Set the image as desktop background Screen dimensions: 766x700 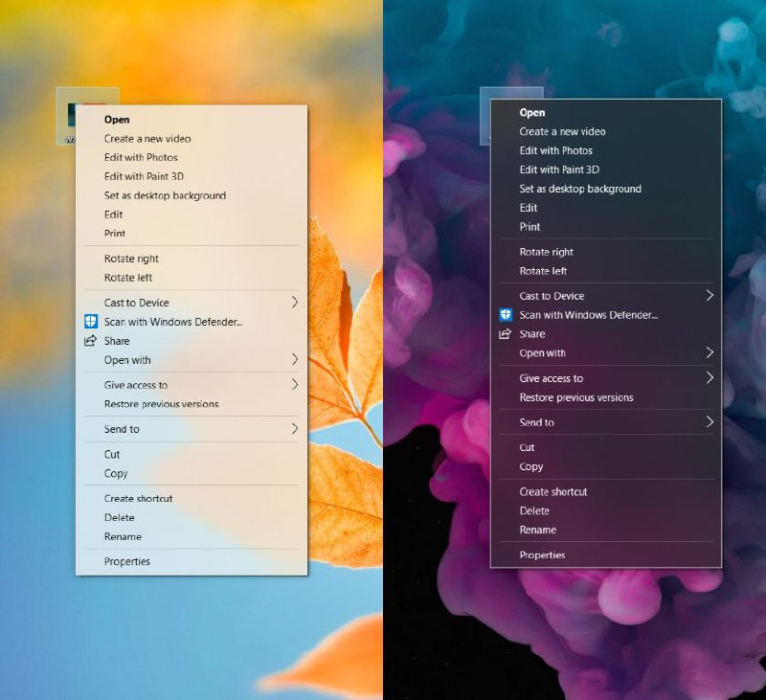coord(165,195)
